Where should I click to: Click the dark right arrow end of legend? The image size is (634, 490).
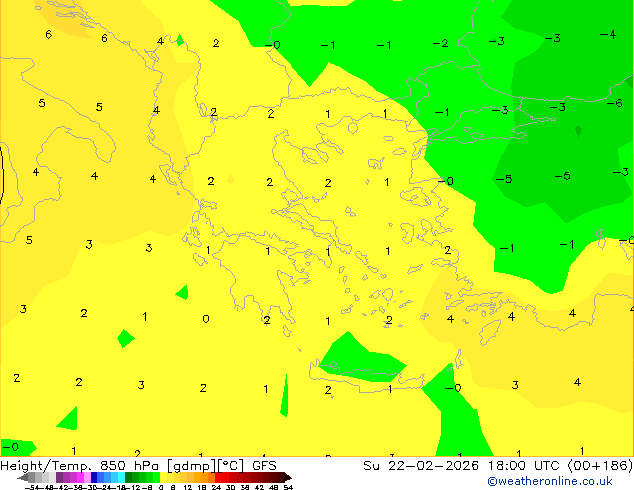(288, 477)
